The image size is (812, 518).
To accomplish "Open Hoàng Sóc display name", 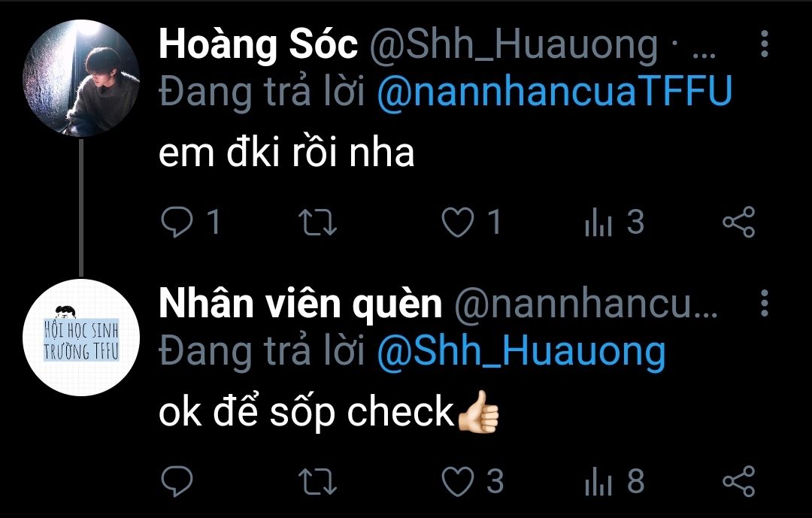I will tap(258, 46).
